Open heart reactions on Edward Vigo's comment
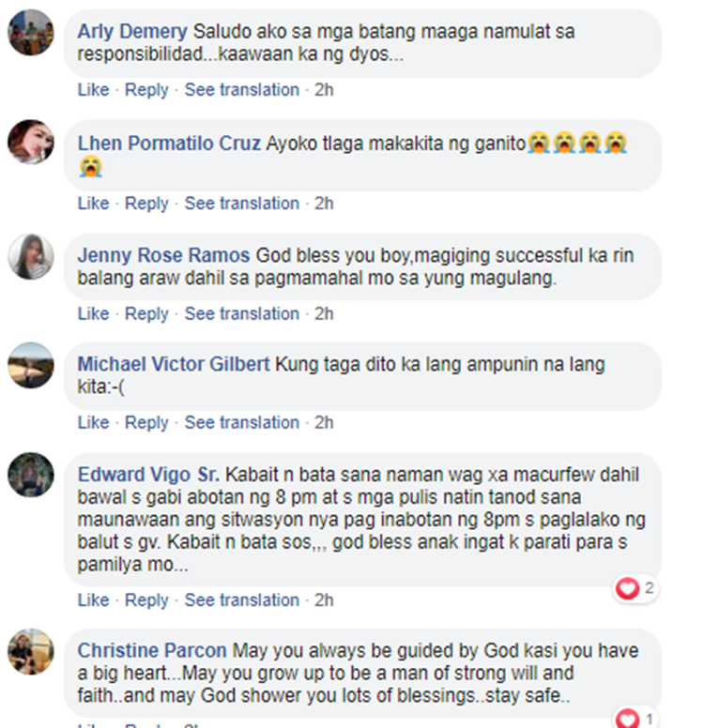Screen dimensions: 704x728 tap(635, 589)
